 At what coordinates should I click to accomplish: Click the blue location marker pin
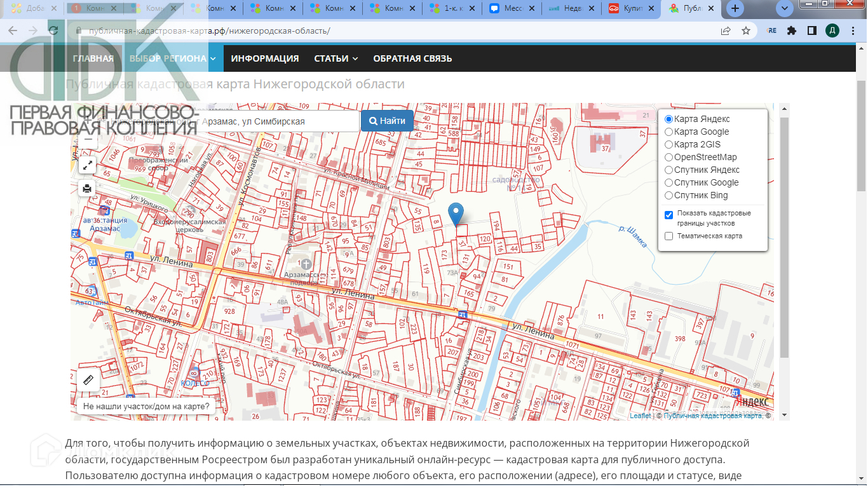coord(456,213)
